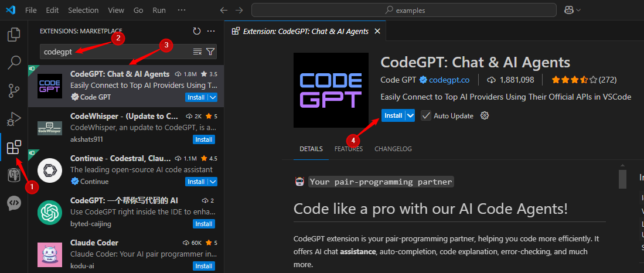Go back using the navigation arrow
The image size is (644, 273).
click(223, 11)
